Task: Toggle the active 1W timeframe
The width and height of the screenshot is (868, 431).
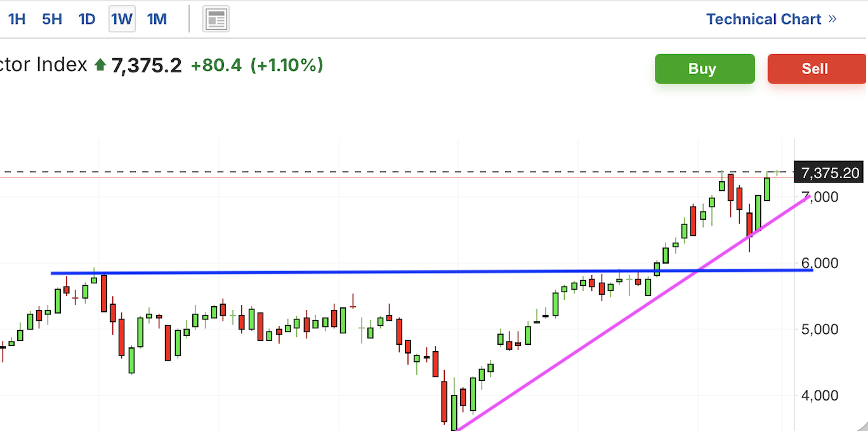Action: (122, 19)
